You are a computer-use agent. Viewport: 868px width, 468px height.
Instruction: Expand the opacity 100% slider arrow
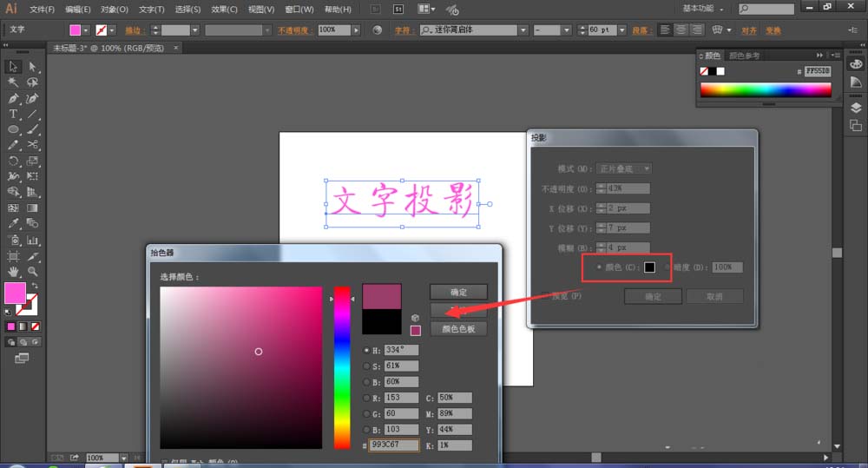(x=356, y=30)
